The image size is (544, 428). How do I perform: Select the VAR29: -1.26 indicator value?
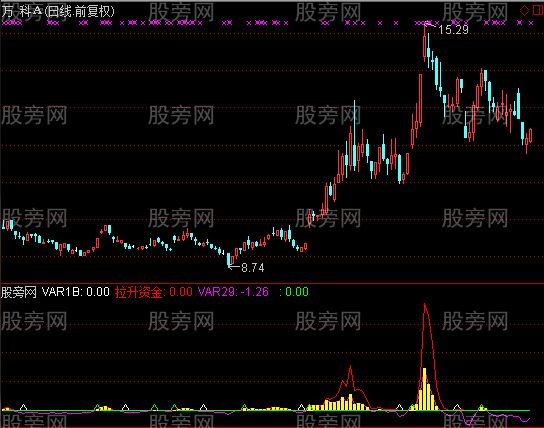pyautogui.click(x=233, y=292)
